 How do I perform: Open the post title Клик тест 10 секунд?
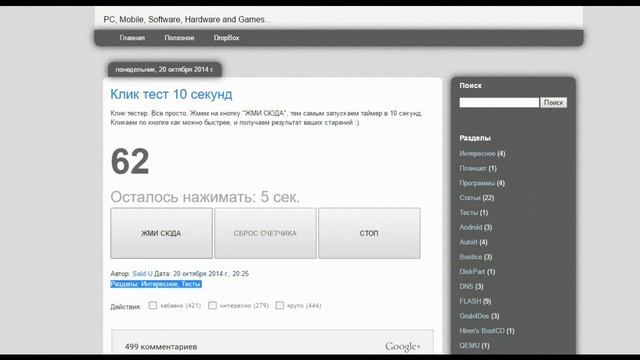coord(171,94)
